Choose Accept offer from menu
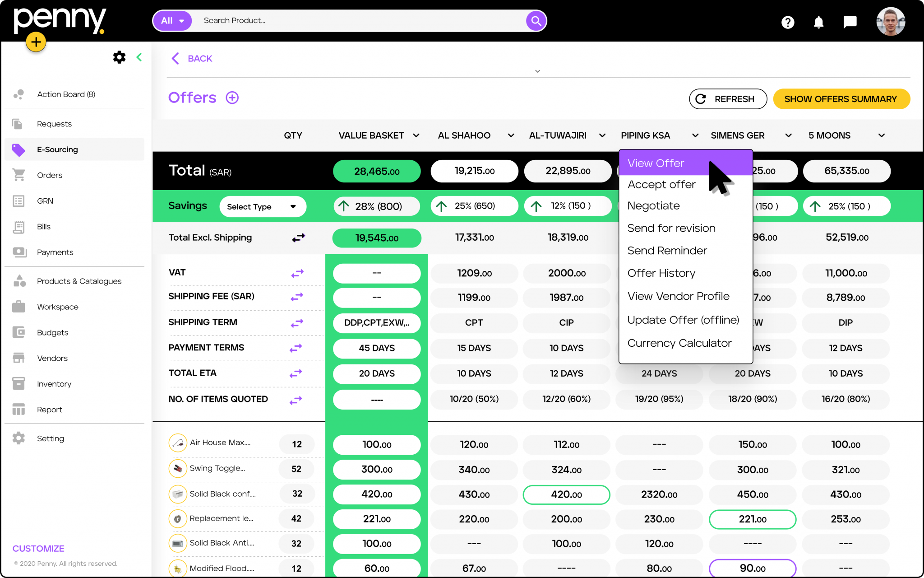The height and width of the screenshot is (578, 924). 661,184
